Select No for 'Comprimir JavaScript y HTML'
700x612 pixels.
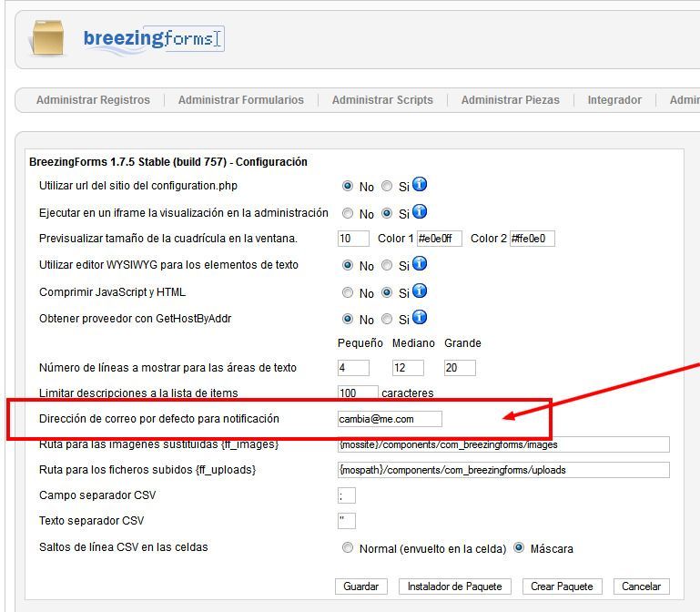(348, 292)
